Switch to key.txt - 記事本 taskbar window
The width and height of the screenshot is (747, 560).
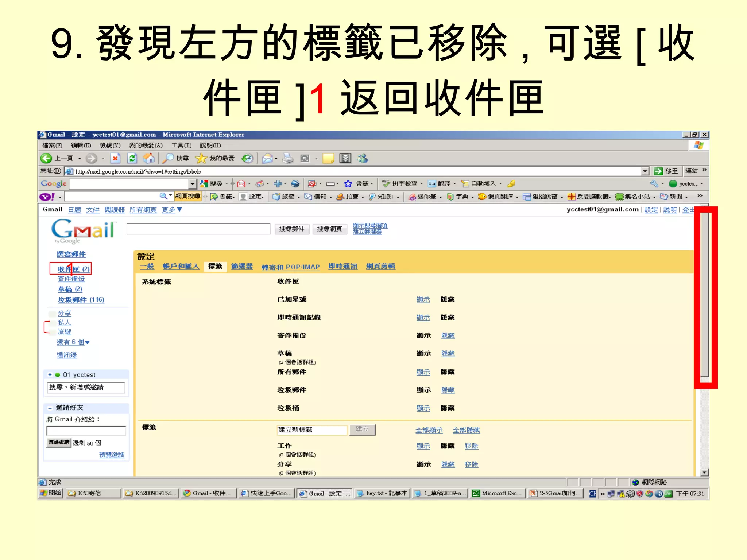[x=383, y=493]
